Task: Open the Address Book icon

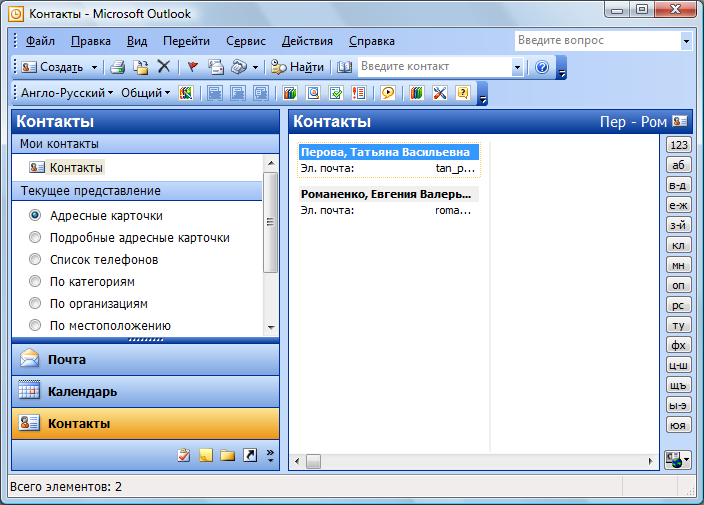Action: click(x=344, y=67)
